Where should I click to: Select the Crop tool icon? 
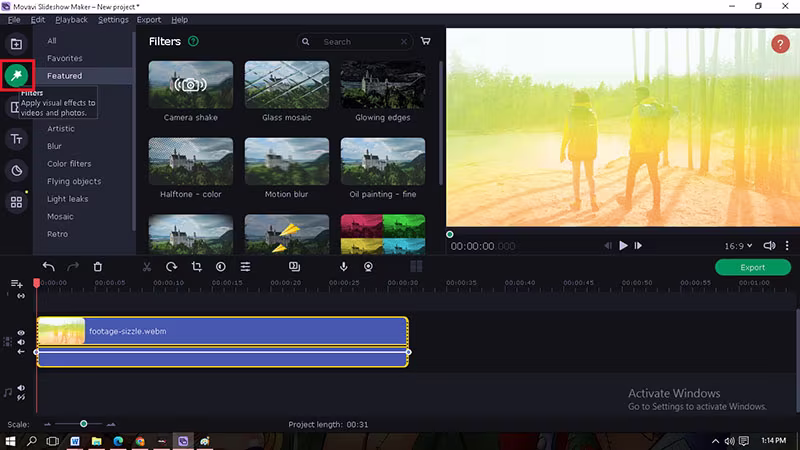pyautogui.click(x=196, y=266)
